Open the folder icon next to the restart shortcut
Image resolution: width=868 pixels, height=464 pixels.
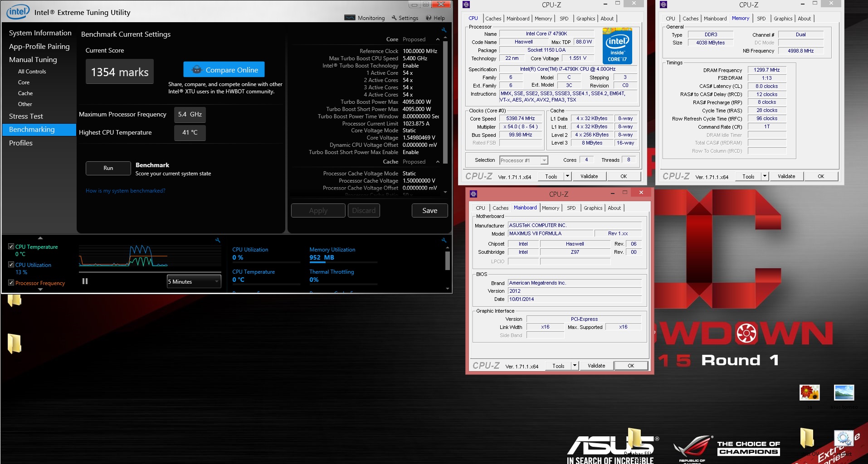(x=807, y=438)
